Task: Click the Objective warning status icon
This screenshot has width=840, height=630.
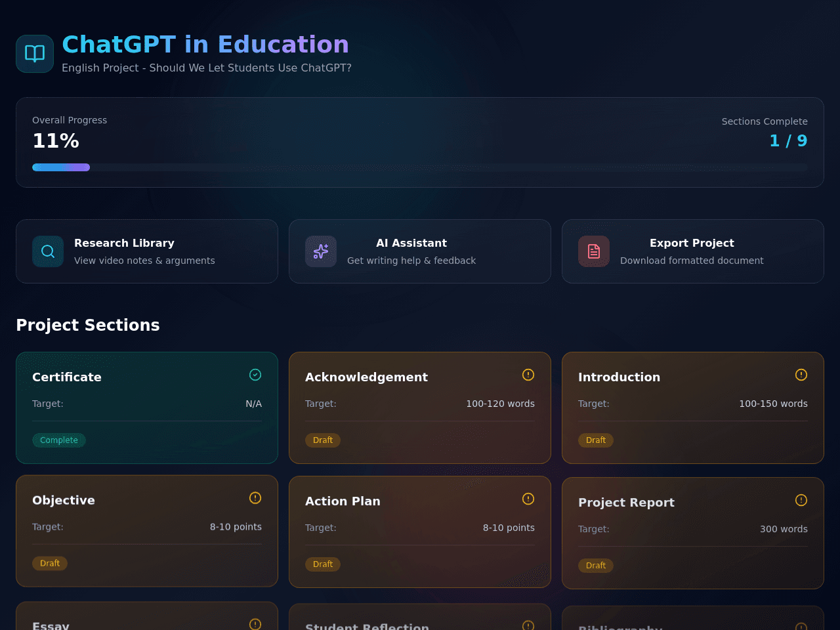Action: (255, 498)
